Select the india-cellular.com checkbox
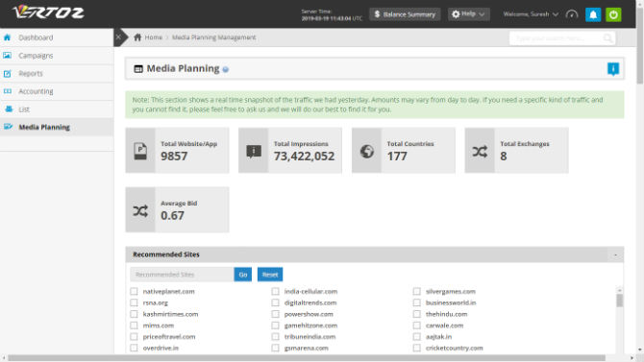The width and height of the screenshot is (644, 362). (275, 291)
